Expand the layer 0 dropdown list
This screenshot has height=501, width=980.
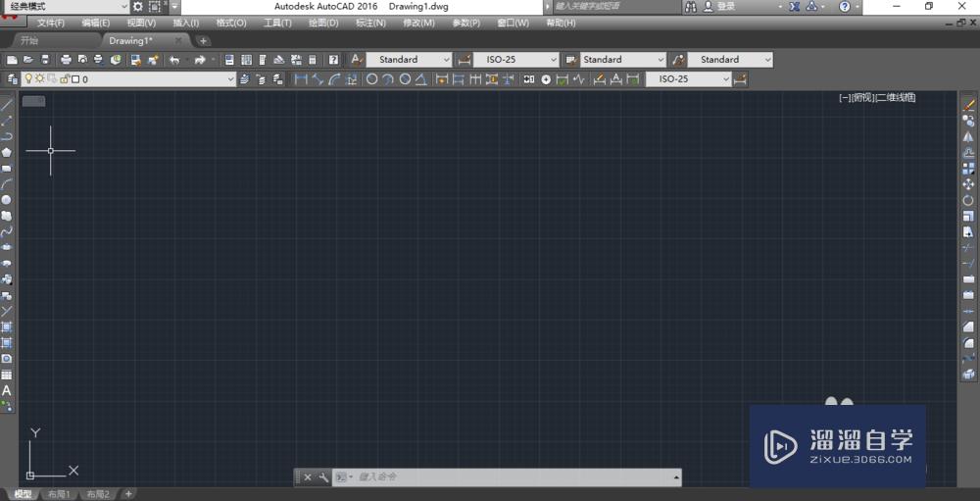(230, 79)
